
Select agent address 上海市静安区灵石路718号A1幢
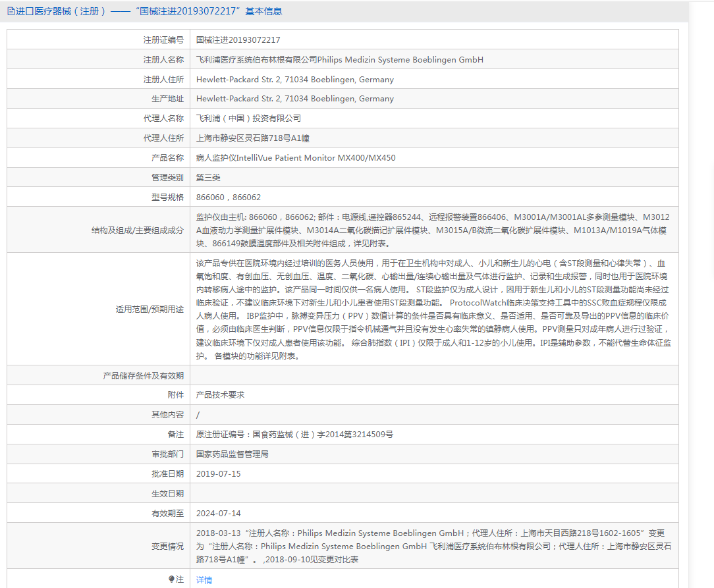[x=253, y=138]
